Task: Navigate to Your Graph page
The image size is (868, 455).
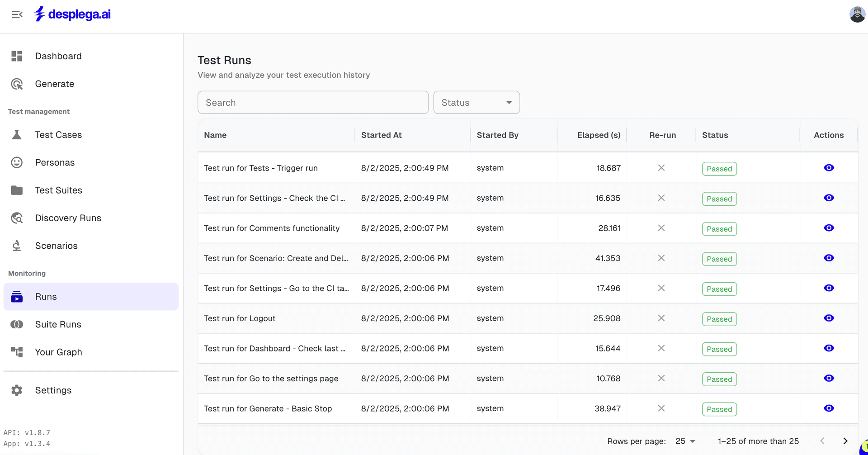Action: [58, 352]
